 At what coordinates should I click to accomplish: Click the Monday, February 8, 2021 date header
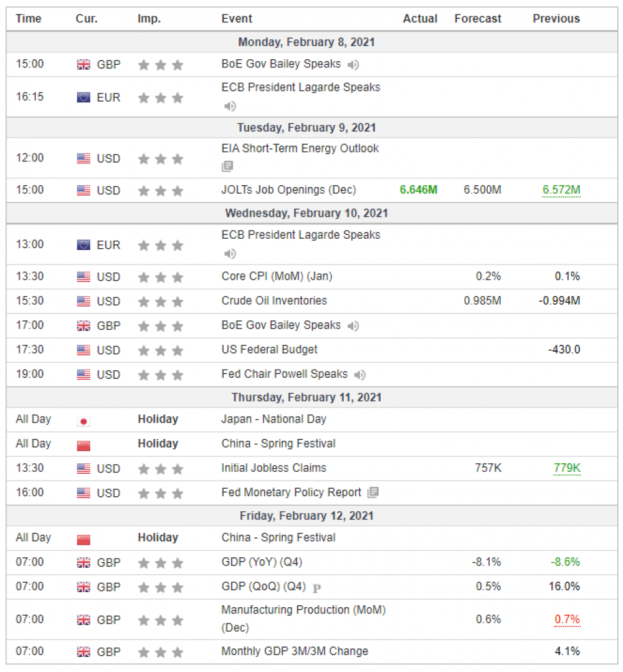[x=307, y=42]
